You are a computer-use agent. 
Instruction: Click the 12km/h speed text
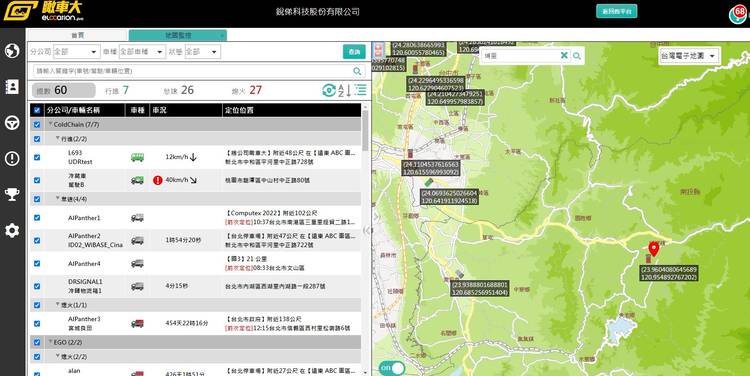(x=176, y=157)
